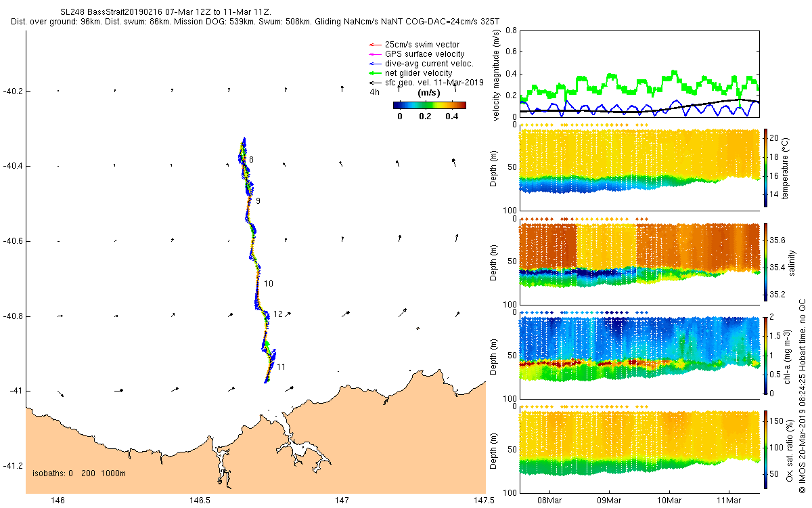Click the IMOS copyright timestamp text
Image resolution: width=812 pixels, height=508 pixels.
pyautogui.click(x=802, y=395)
